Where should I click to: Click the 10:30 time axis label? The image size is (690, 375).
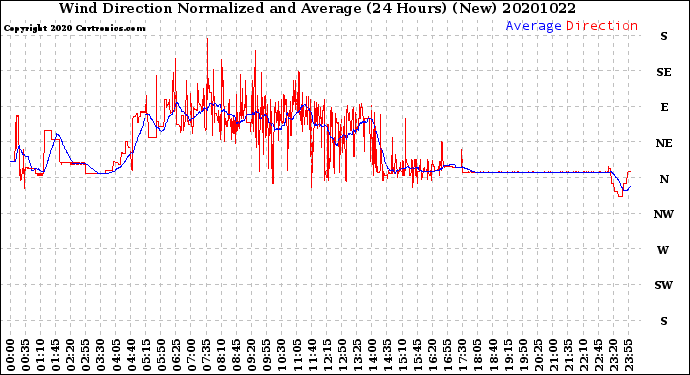282,355
